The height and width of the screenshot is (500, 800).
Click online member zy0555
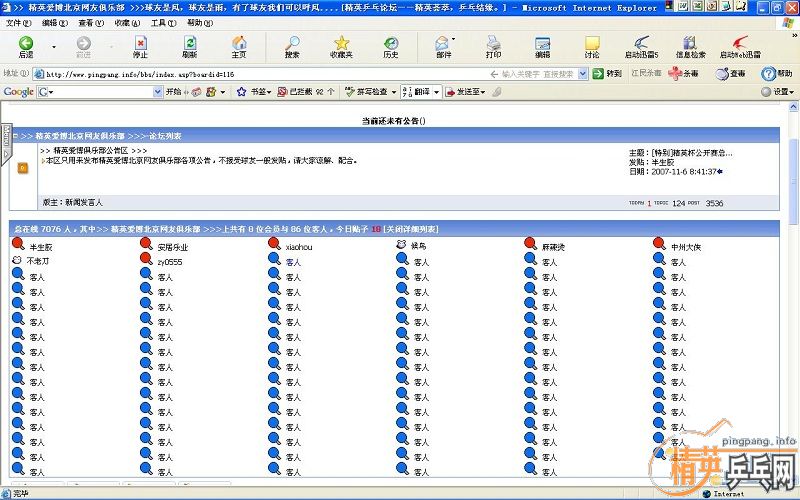(x=170, y=262)
